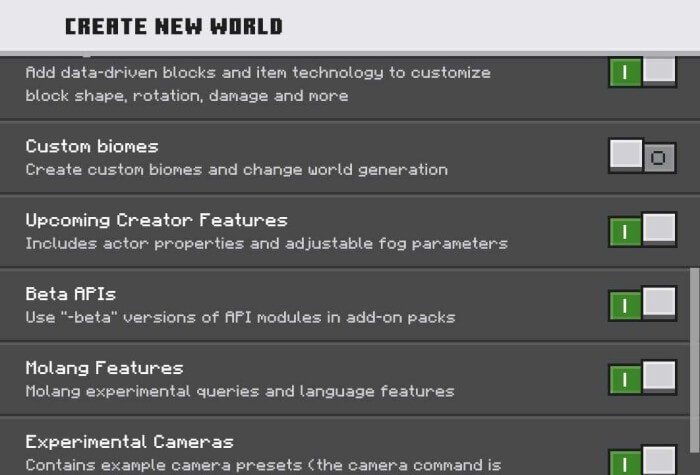This screenshot has height=475, width=700.
Task: Click the '-beta versions of API modules' description
Action: click(240, 317)
